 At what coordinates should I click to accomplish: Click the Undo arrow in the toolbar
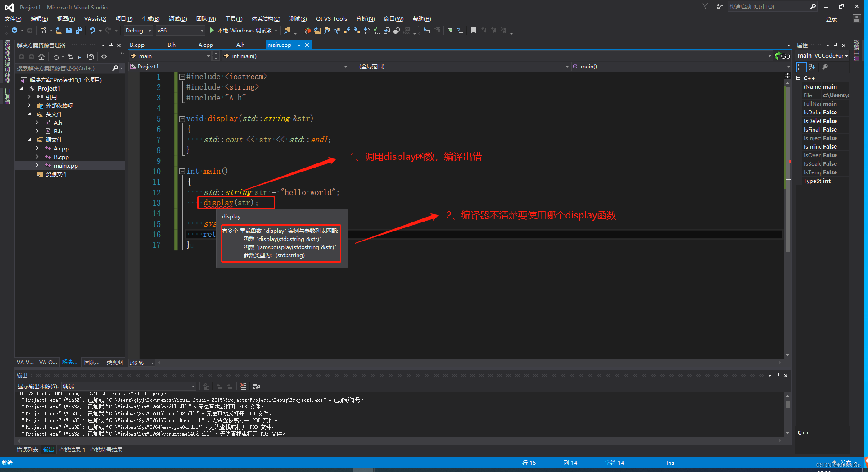[x=92, y=31]
